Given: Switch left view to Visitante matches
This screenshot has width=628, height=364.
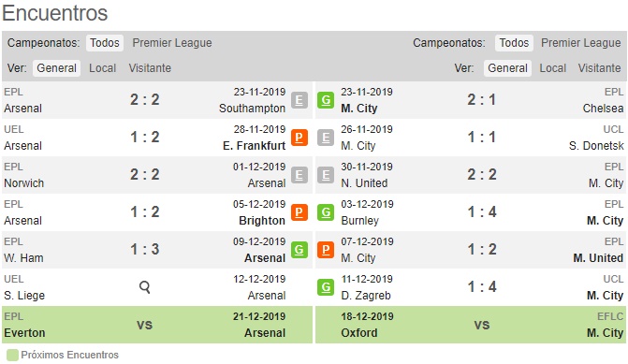Looking at the screenshot, I should click(x=150, y=68).
